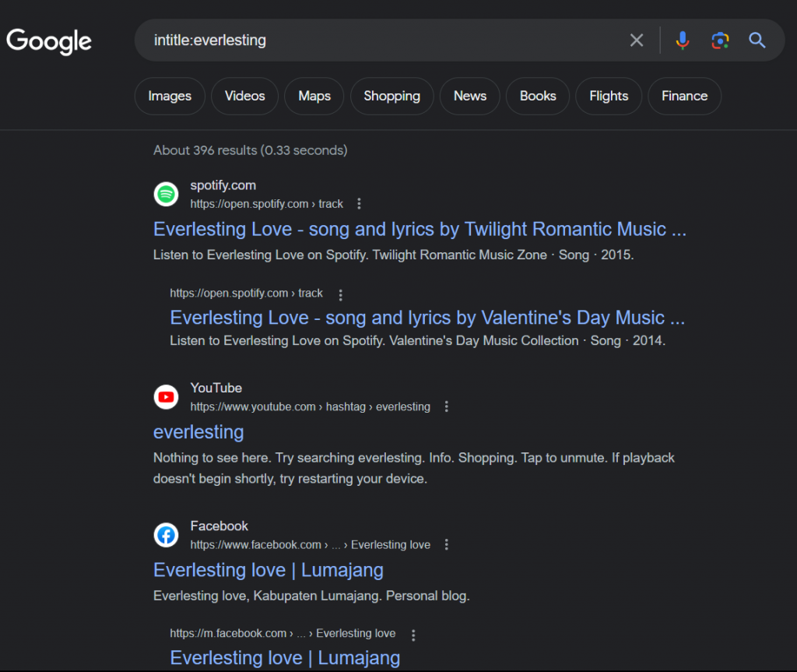Viewport: 797px width, 672px height.
Task: Open the YouTube everlesting hashtag link
Action: point(198,432)
